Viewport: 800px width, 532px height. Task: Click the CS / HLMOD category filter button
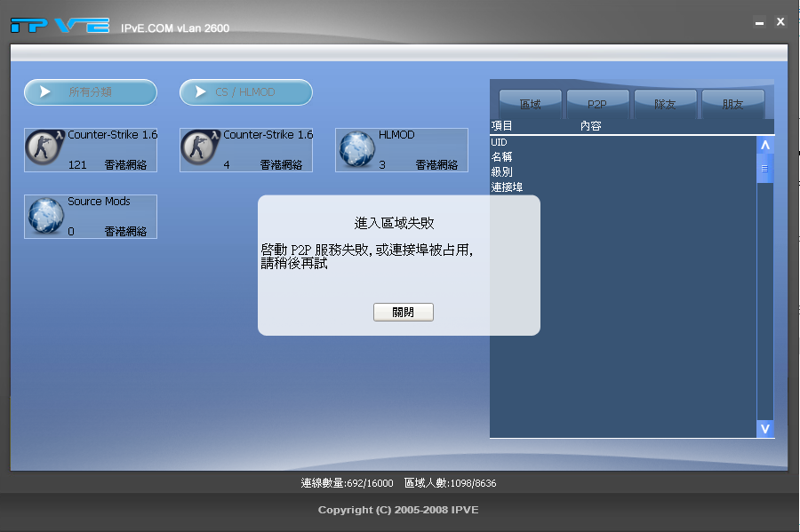pos(245,91)
